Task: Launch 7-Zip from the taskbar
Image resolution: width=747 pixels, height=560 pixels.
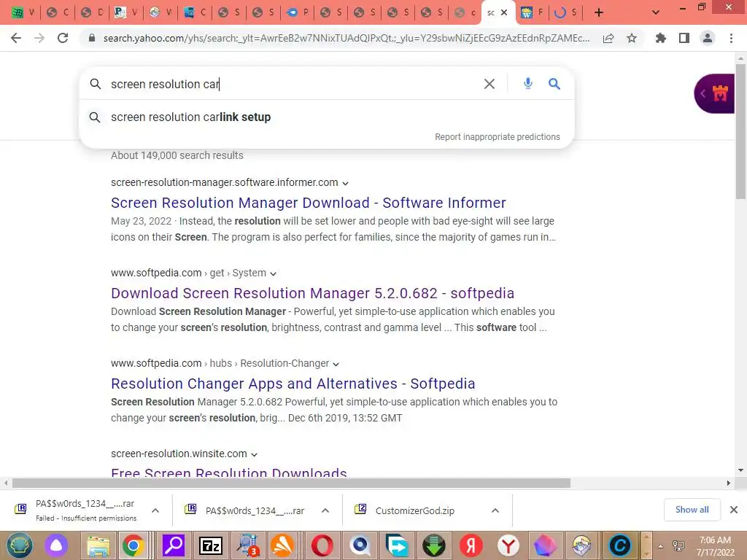Action: 211,545
